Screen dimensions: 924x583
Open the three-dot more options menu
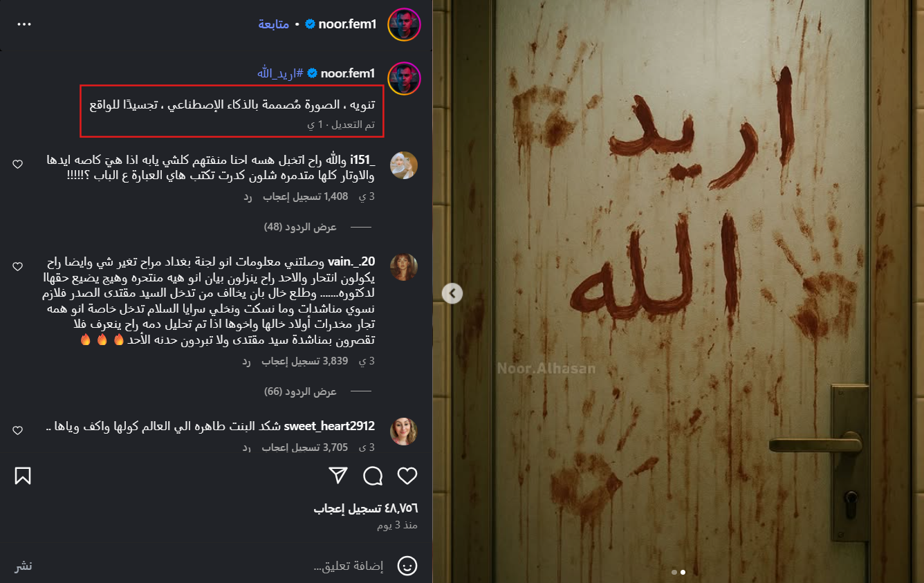[x=24, y=24]
